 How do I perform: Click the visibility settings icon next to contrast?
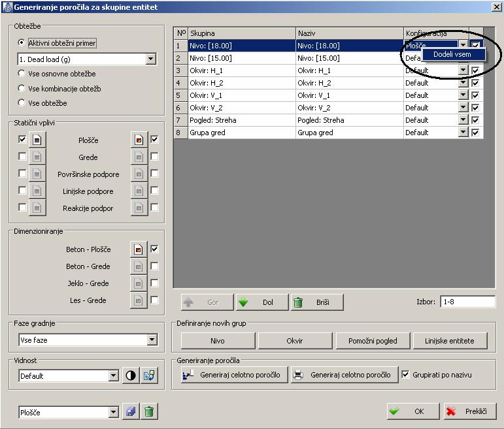149,375
